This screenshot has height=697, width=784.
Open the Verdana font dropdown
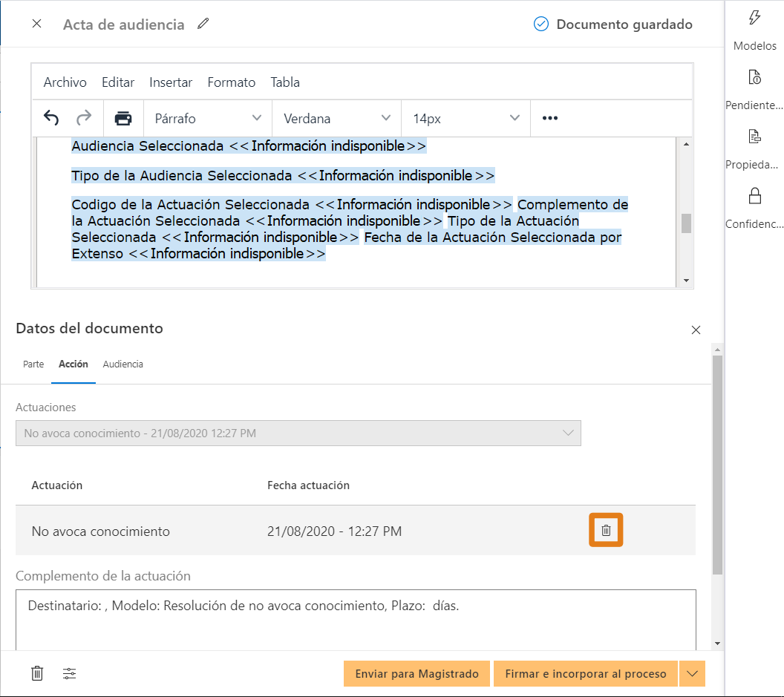click(x=336, y=119)
